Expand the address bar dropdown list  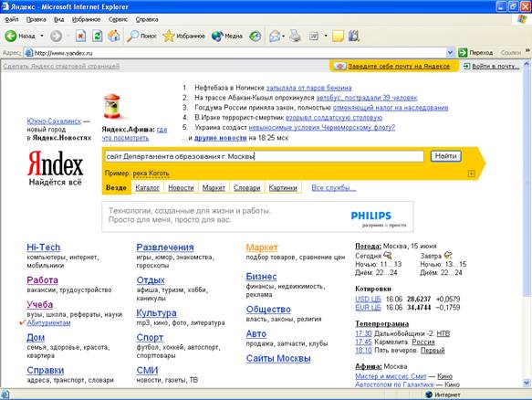click(450, 53)
